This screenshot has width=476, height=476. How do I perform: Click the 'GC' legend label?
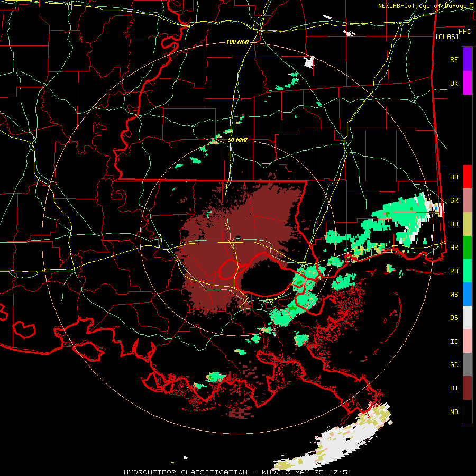(454, 365)
